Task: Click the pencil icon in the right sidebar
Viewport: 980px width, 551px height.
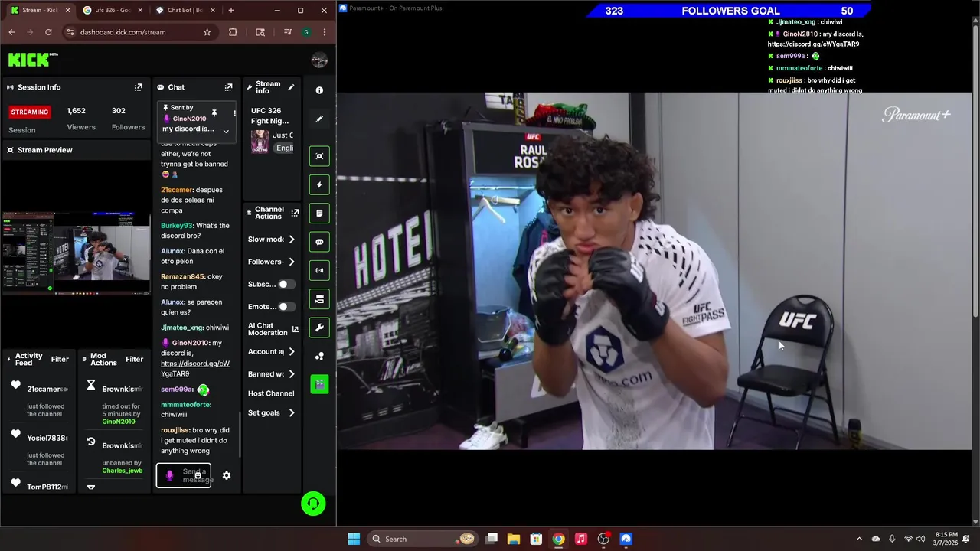Action: [x=319, y=119]
